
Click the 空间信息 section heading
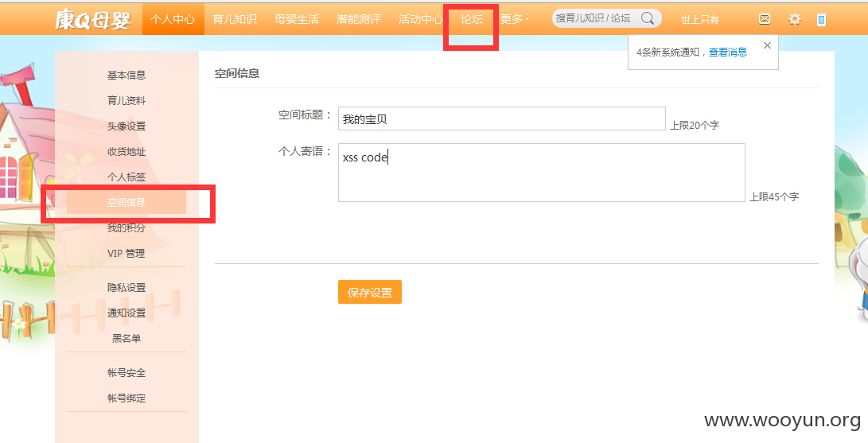[237, 73]
